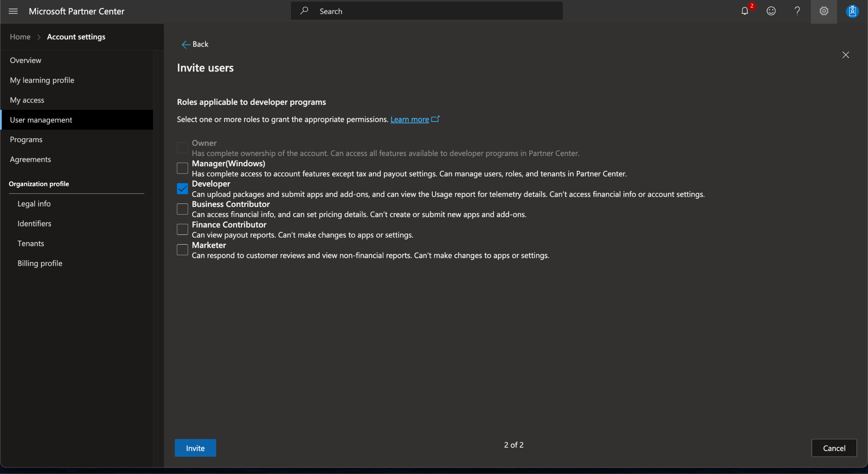The height and width of the screenshot is (474, 868).
Task: Check the Finance Contributor role checkbox
Action: 182,229
